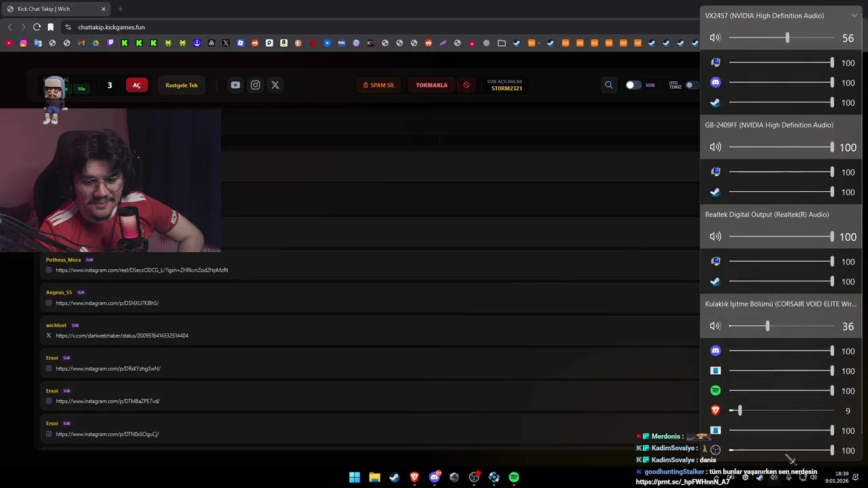
Task: Mute the VX2457 NVIDIA device speaker icon
Action: point(715,38)
